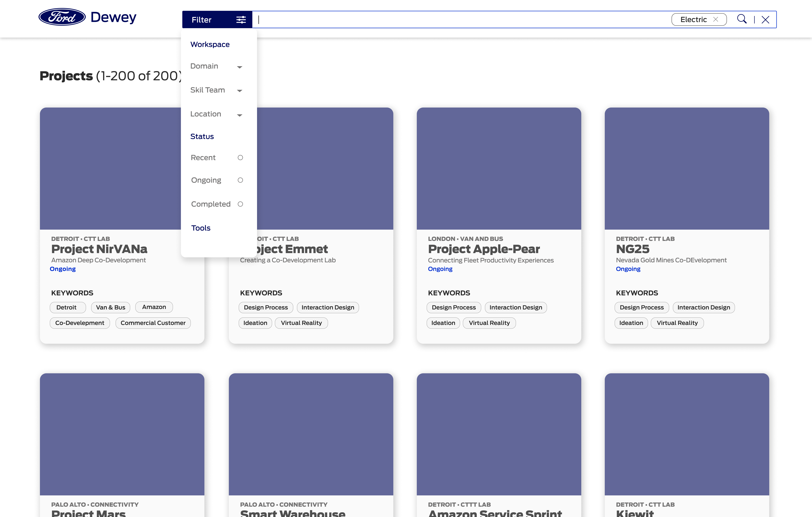Screen dimensions: 812x517
Task: Click the Detroit keyword tag
Action: tap(68, 307)
